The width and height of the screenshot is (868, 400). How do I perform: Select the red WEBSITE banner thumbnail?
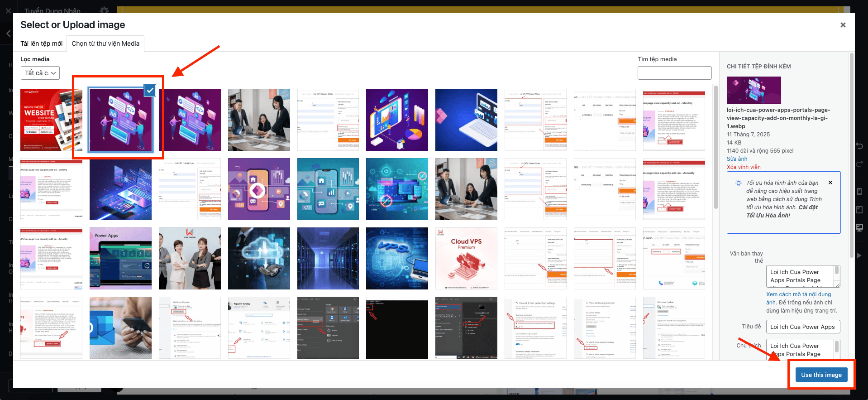51,120
